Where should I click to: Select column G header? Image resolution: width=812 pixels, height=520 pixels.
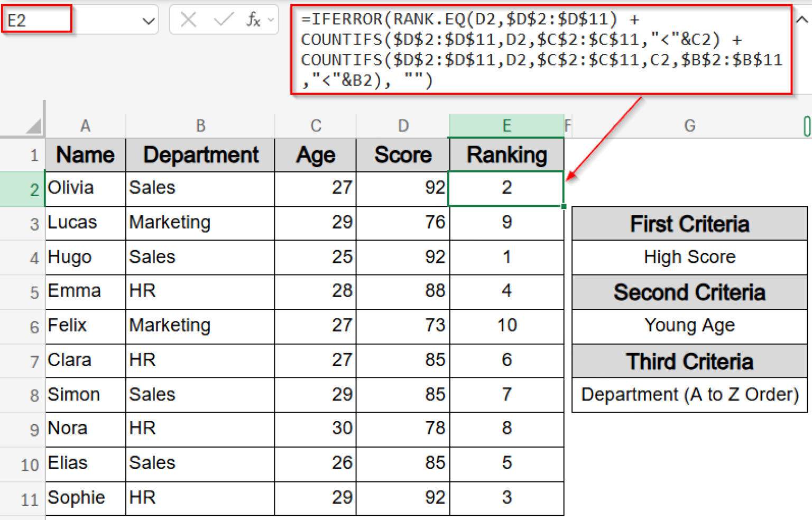point(689,125)
